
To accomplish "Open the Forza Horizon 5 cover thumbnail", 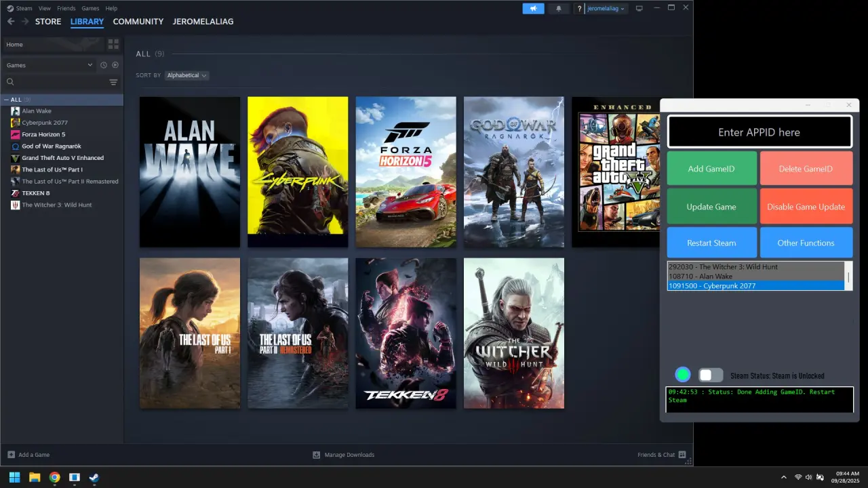I will [x=406, y=172].
